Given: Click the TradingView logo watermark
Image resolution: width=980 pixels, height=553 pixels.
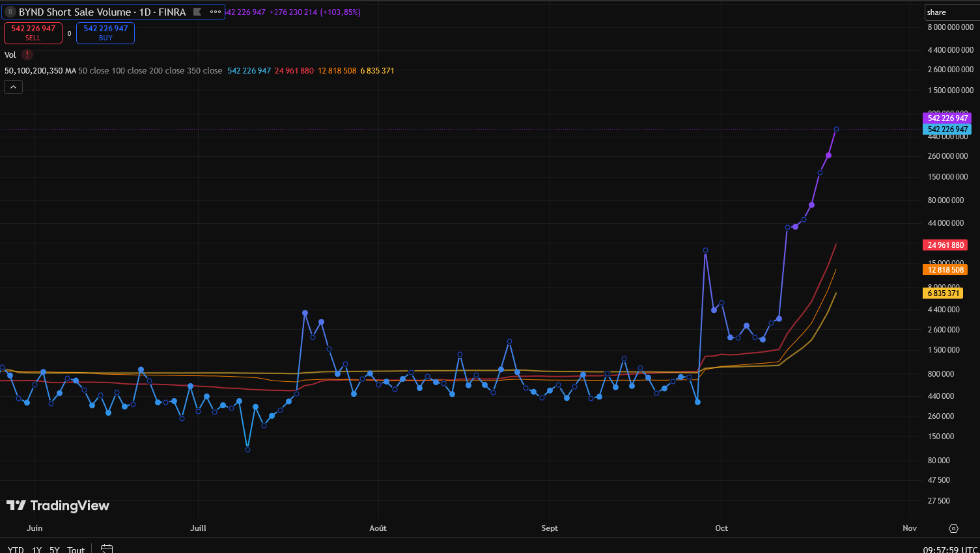Looking at the screenshot, I should tap(58, 506).
